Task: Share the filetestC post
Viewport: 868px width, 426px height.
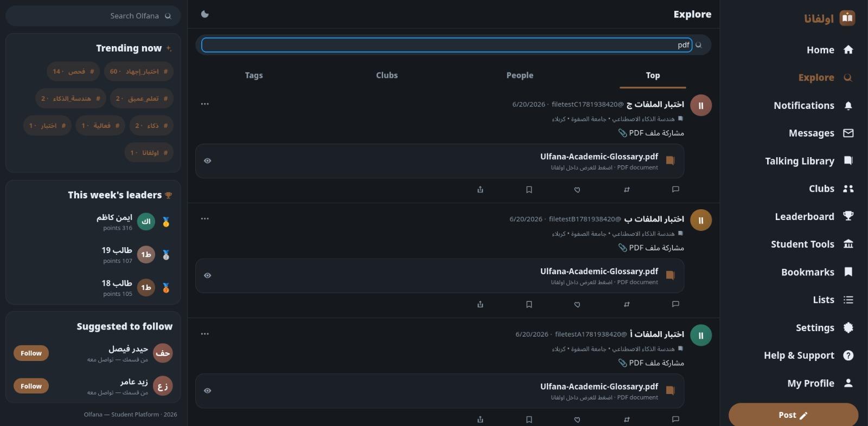Action: pyautogui.click(x=480, y=190)
